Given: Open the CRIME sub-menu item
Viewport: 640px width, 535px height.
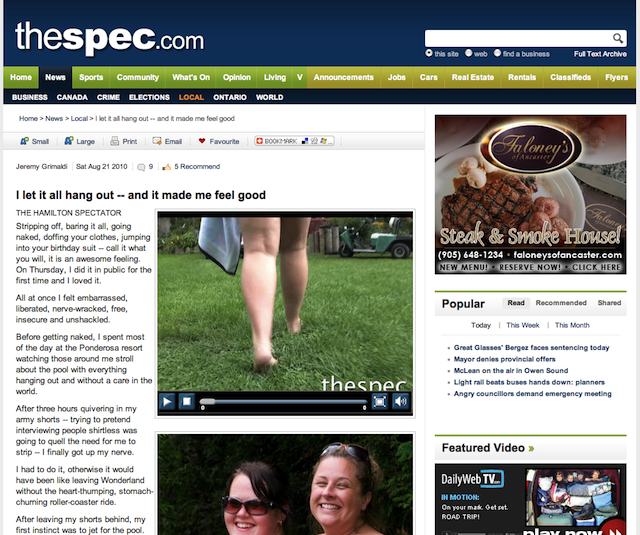Looking at the screenshot, I should coord(108,97).
